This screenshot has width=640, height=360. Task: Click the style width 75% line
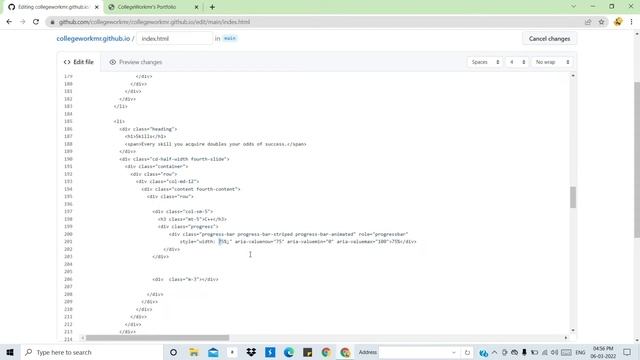[298, 242]
